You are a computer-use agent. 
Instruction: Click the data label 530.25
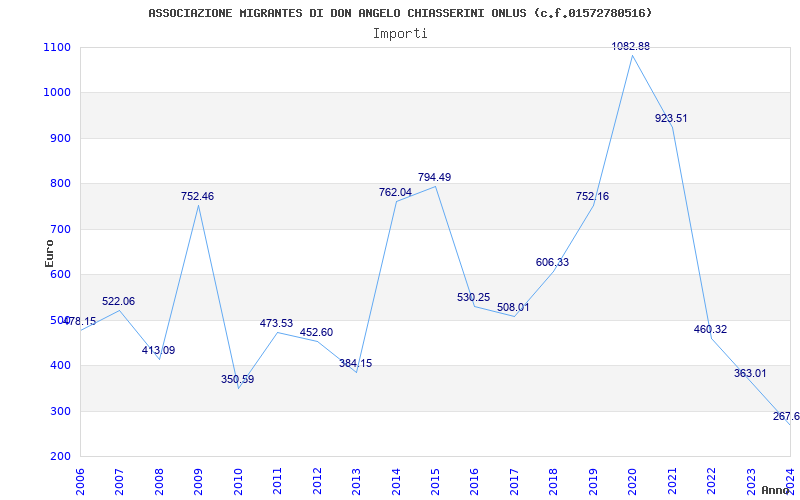pos(473,297)
